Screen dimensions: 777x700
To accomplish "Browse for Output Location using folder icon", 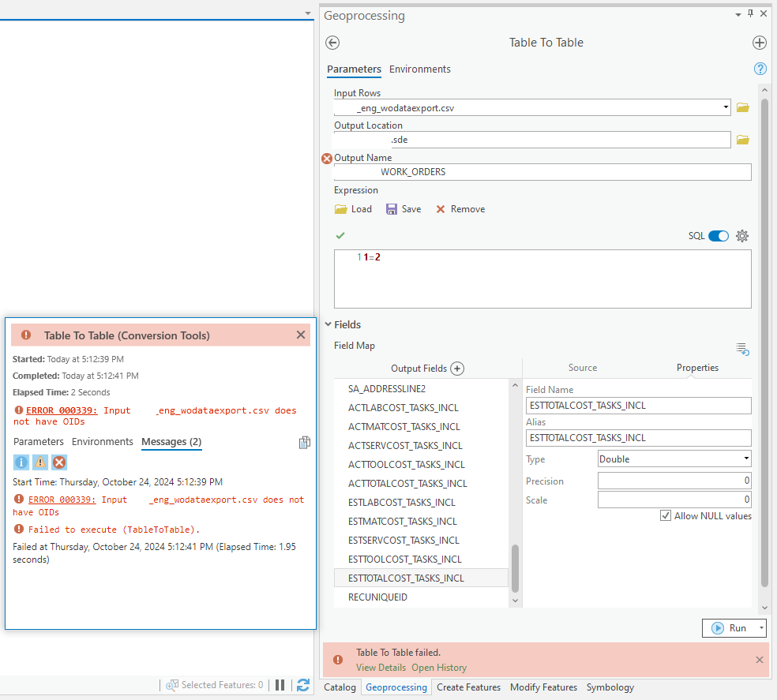I will tap(742, 139).
